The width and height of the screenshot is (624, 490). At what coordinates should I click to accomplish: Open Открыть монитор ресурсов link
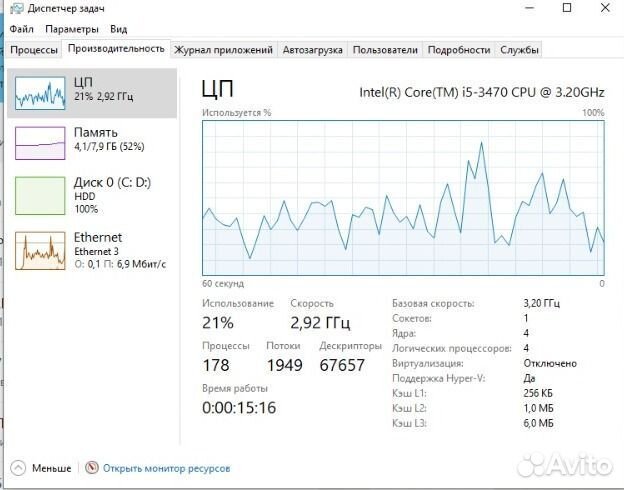point(166,468)
